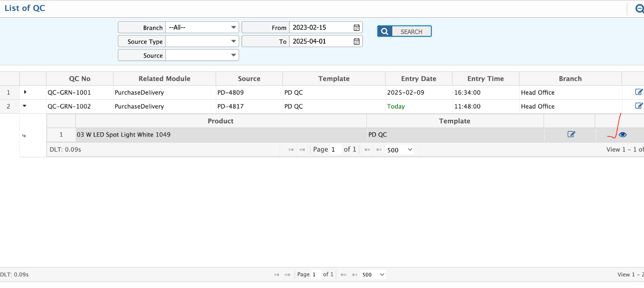The height and width of the screenshot is (288, 644).
Task: Open the To date calendar picker
Action: pos(356,41)
